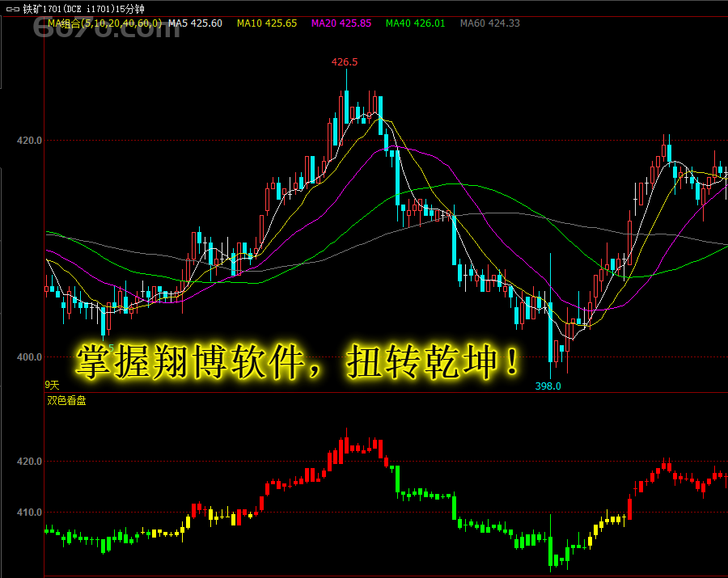
Task: Click the 420.0 axis label on main chart
Action: pyautogui.click(x=29, y=140)
